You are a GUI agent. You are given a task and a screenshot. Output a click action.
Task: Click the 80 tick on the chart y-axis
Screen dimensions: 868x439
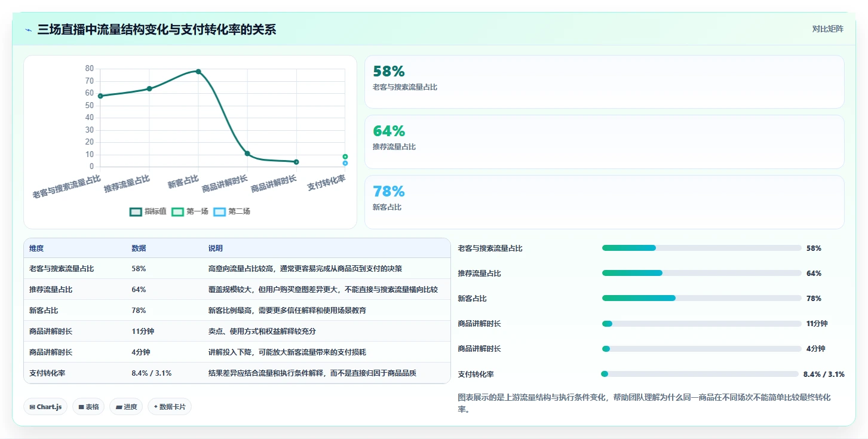(90, 69)
